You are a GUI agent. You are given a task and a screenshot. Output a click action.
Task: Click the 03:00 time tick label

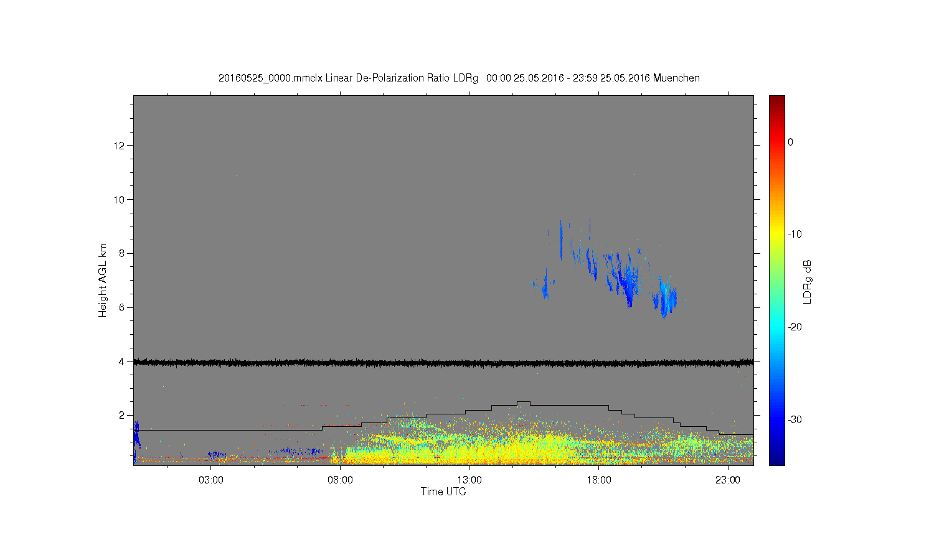(x=211, y=480)
